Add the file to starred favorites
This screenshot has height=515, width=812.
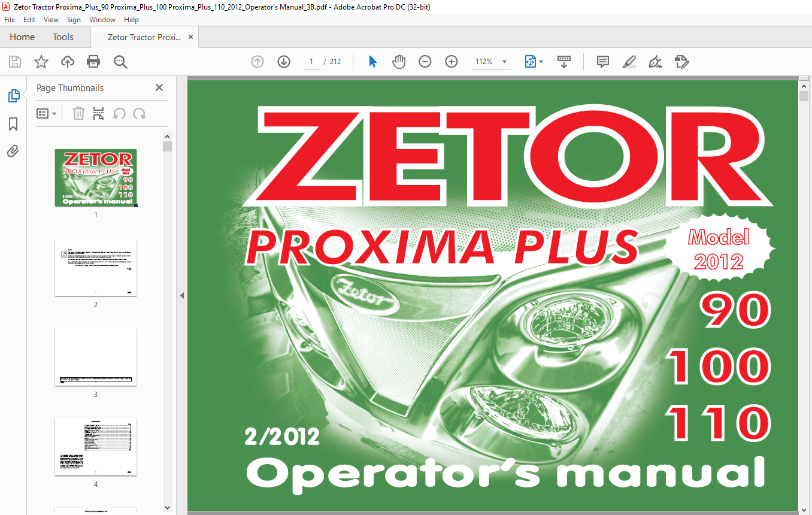tap(41, 62)
